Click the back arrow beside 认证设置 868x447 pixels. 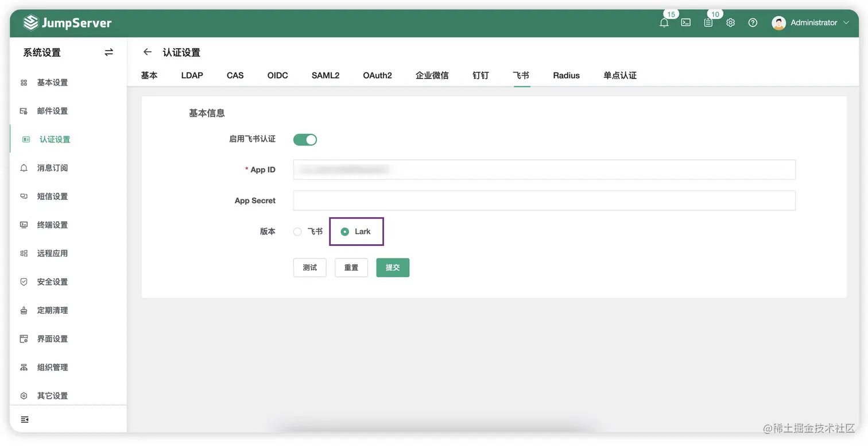pyautogui.click(x=148, y=52)
